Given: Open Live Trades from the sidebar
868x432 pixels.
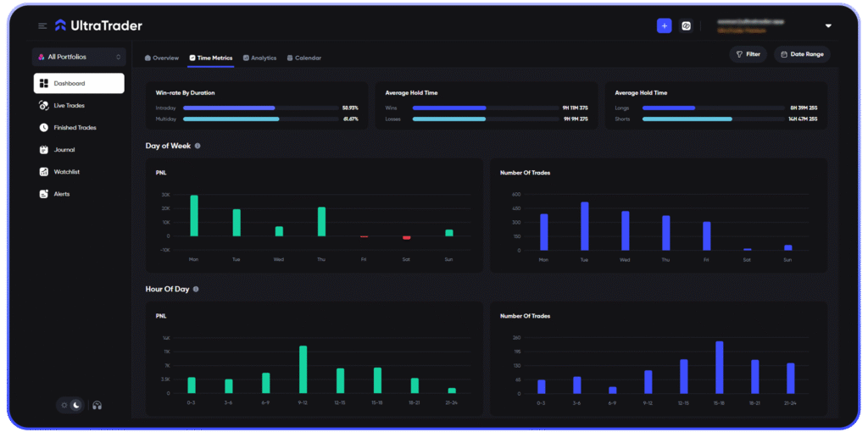Looking at the screenshot, I should (68, 106).
